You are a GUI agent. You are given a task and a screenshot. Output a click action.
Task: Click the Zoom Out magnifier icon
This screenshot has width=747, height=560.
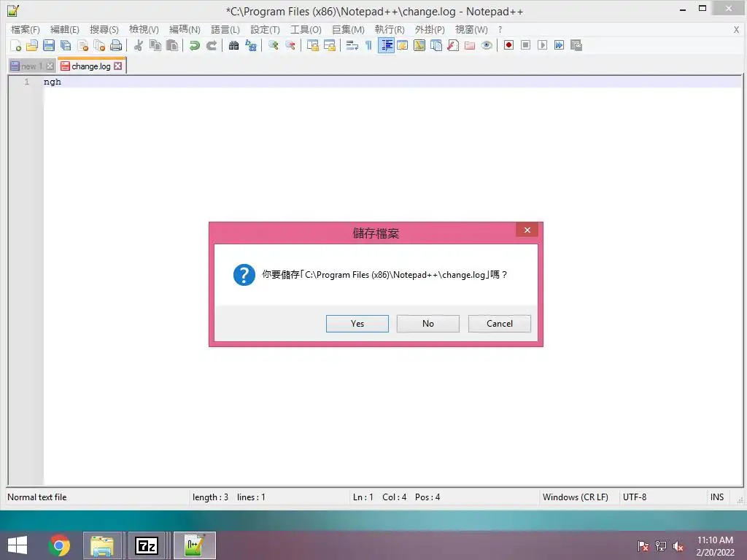tap(290, 45)
